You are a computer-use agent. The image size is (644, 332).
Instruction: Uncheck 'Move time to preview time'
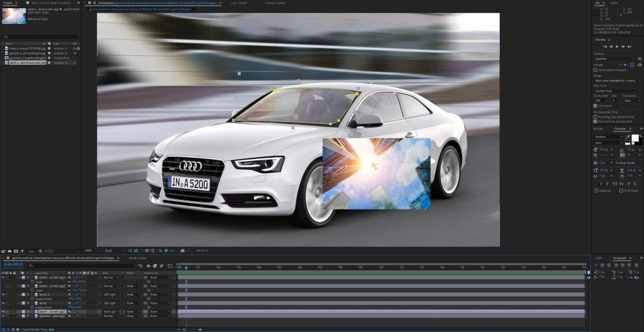coord(595,121)
